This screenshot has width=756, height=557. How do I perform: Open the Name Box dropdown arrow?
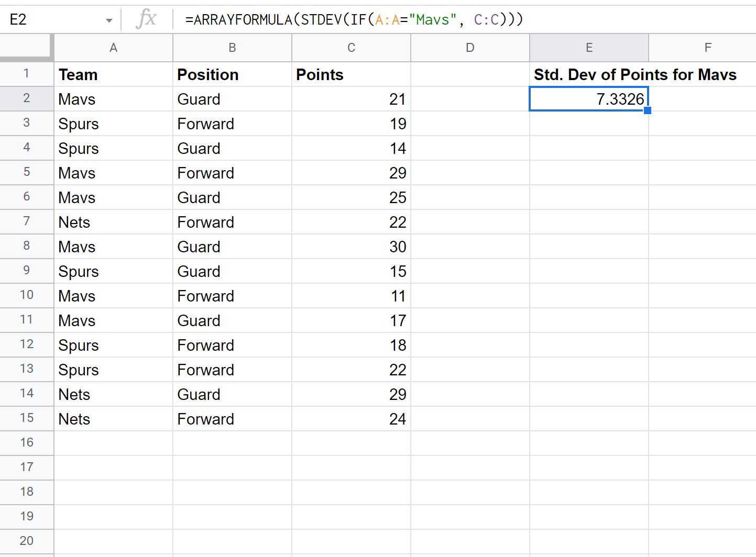[108, 19]
